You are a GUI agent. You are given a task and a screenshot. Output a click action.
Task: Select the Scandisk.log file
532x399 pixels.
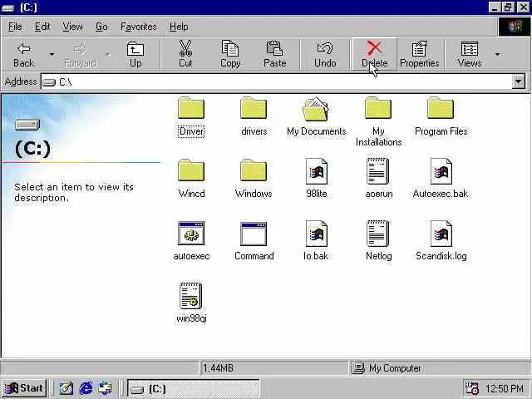[441, 234]
